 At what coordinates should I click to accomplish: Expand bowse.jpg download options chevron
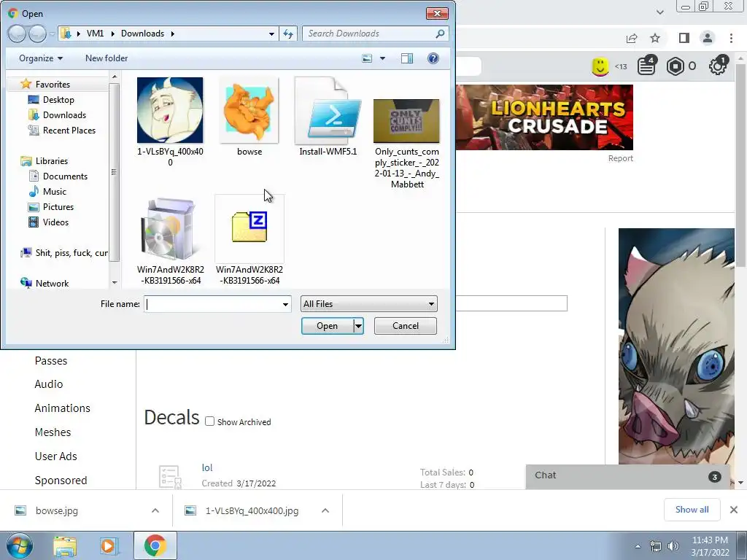coord(155,510)
